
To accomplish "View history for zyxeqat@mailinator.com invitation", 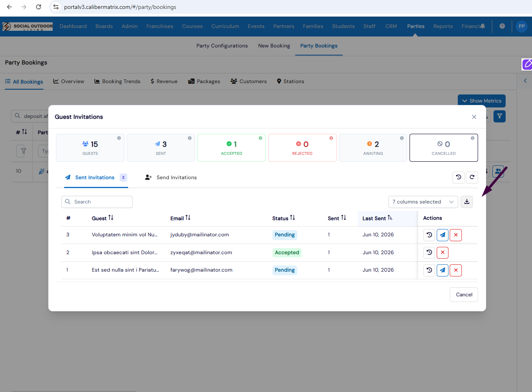I will tap(429, 253).
